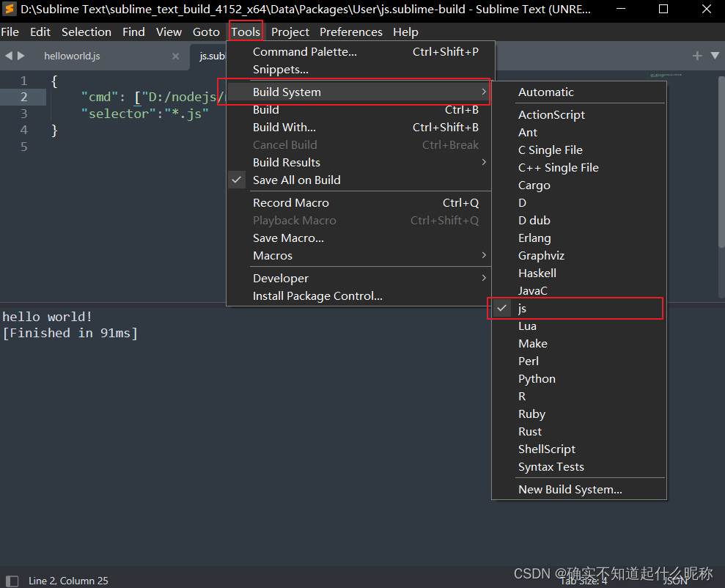Select Graphviz build system
This screenshot has height=588, width=725.
tap(579, 256)
